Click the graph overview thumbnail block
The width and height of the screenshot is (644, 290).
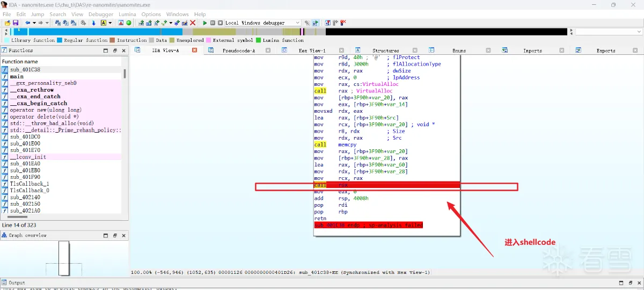click(64, 258)
